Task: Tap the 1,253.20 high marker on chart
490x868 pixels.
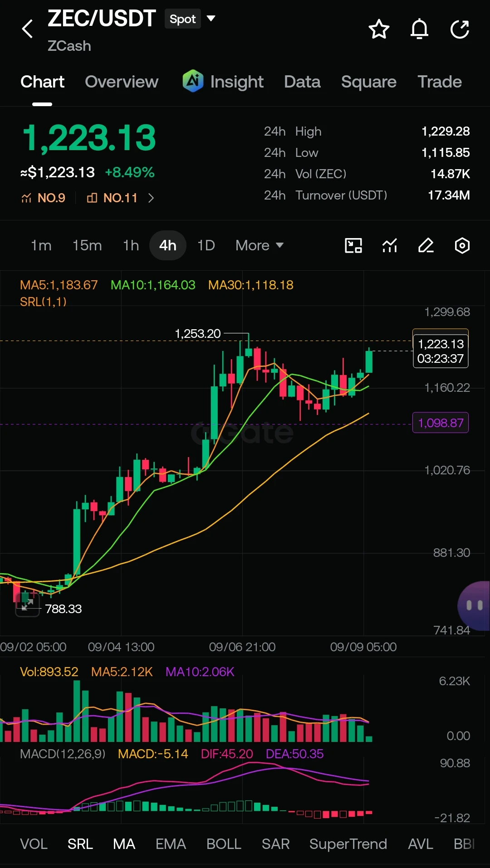Action: pyautogui.click(x=198, y=334)
